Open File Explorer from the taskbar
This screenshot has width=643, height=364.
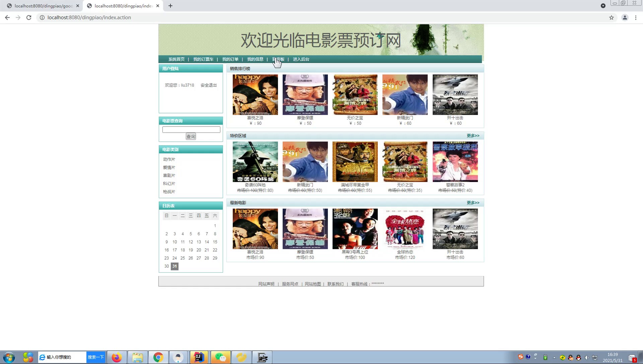(x=137, y=357)
